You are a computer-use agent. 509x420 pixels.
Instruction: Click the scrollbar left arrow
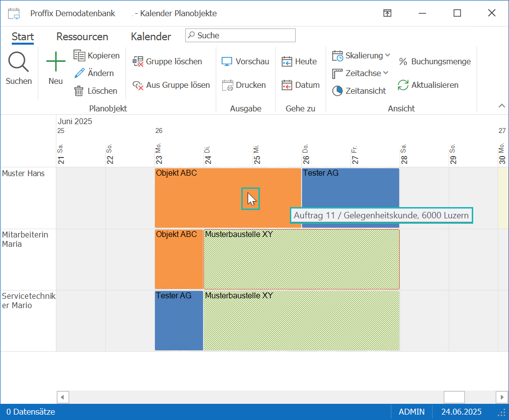[x=63, y=397]
